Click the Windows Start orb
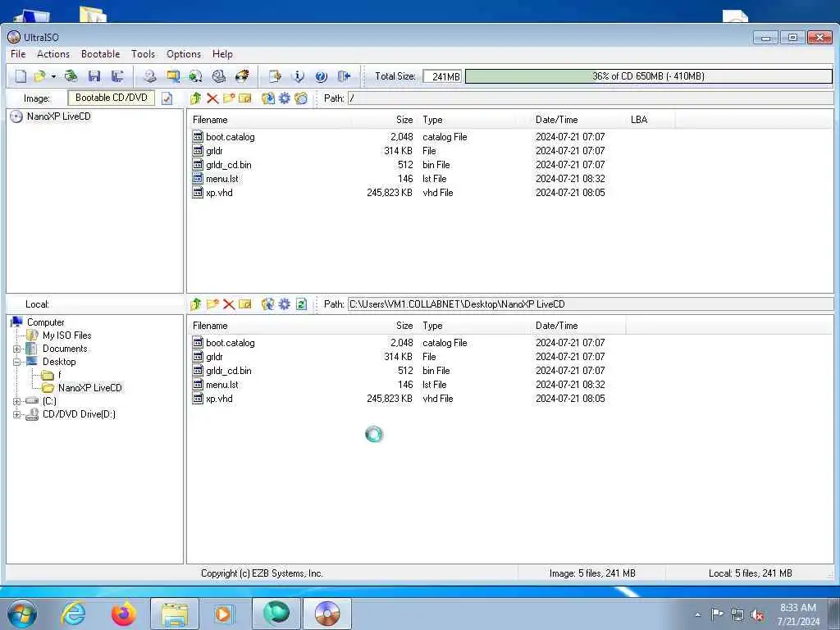Image resolution: width=840 pixels, height=630 pixels. coord(22,614)
